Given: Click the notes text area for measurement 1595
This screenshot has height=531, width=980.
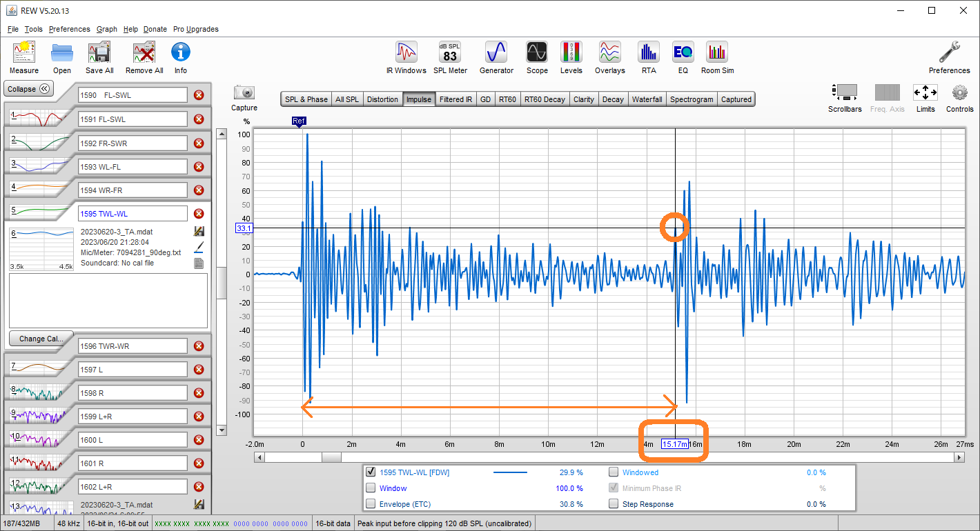Looking at the screenshot, I should [x=108, y=301].
